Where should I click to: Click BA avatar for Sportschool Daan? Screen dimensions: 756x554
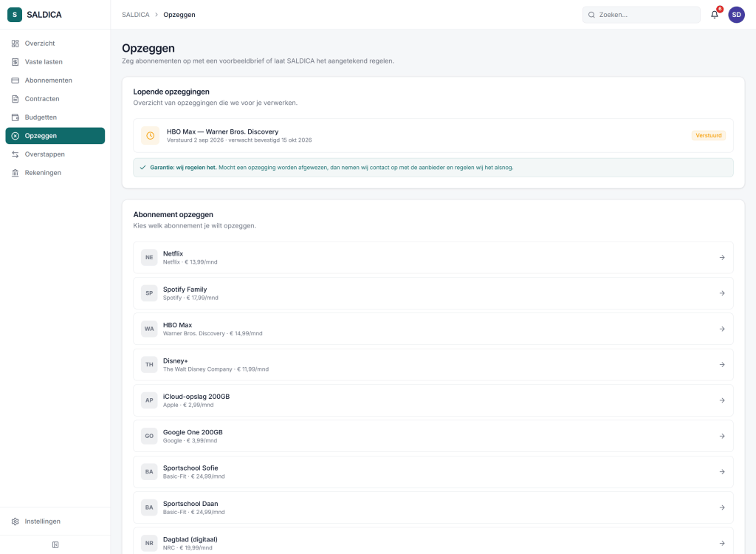click(149, 507)
